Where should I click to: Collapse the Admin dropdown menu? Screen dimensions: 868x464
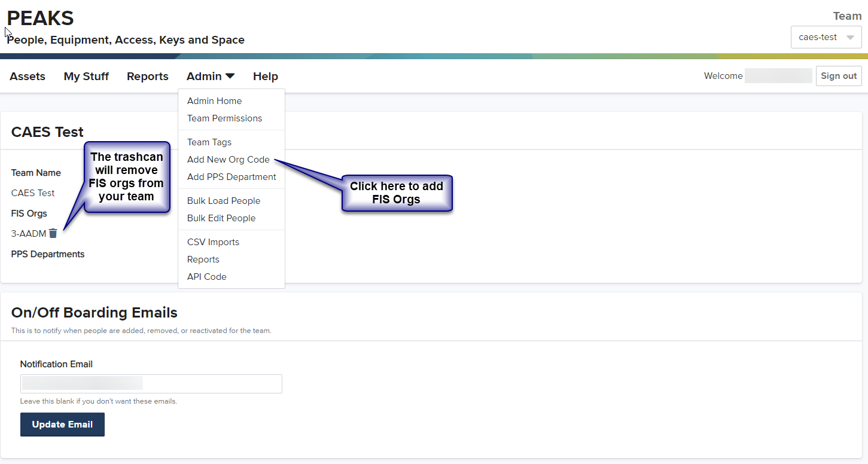click(x=210, y=77)
